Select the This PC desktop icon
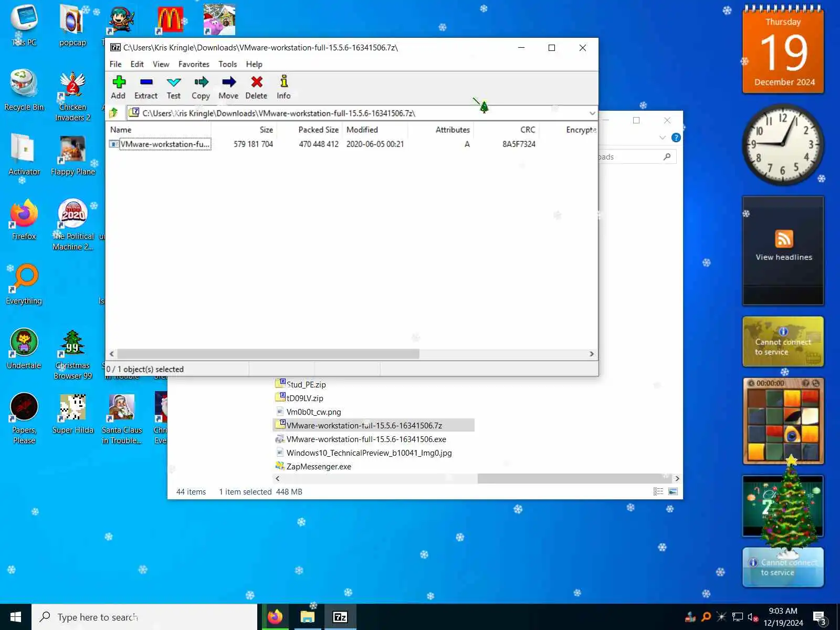 click(24, 26)
